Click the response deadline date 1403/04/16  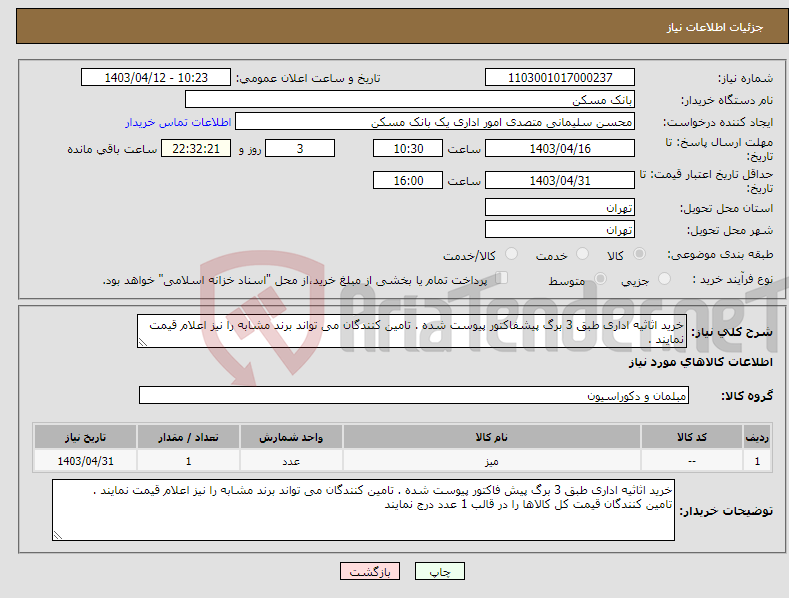pos(560,148)
